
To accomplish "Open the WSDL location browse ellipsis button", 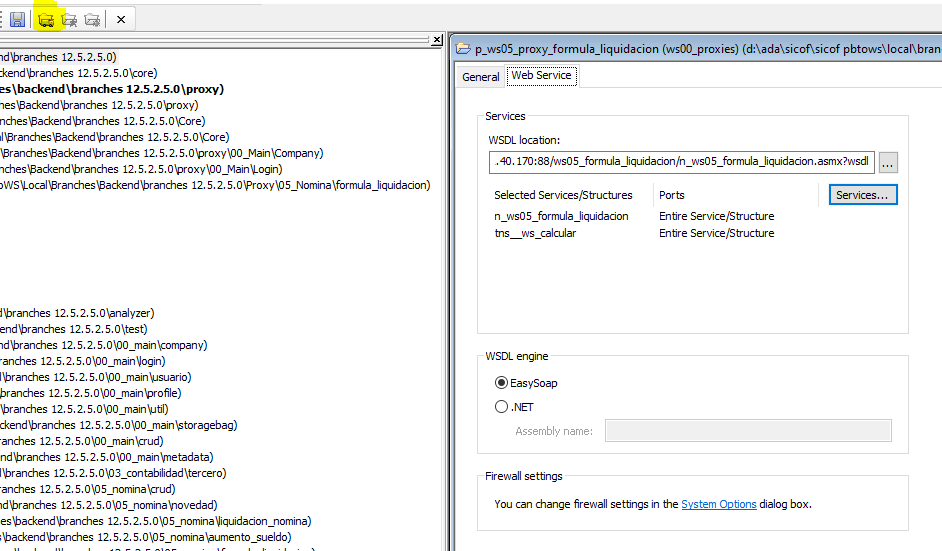I will [888, 162].
